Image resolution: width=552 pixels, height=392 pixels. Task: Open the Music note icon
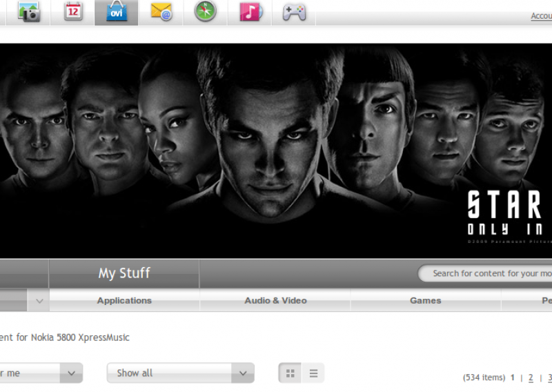[x=250, y=12]
